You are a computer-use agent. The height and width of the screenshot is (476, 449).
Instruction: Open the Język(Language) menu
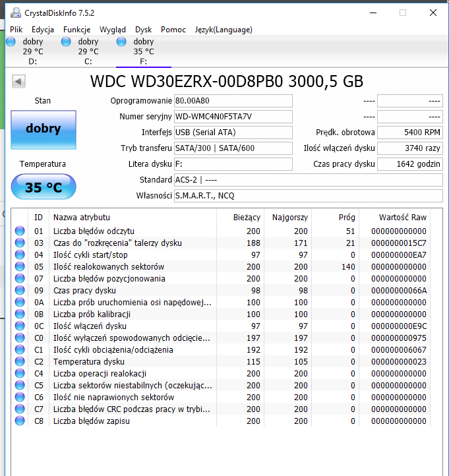point(224,30)
